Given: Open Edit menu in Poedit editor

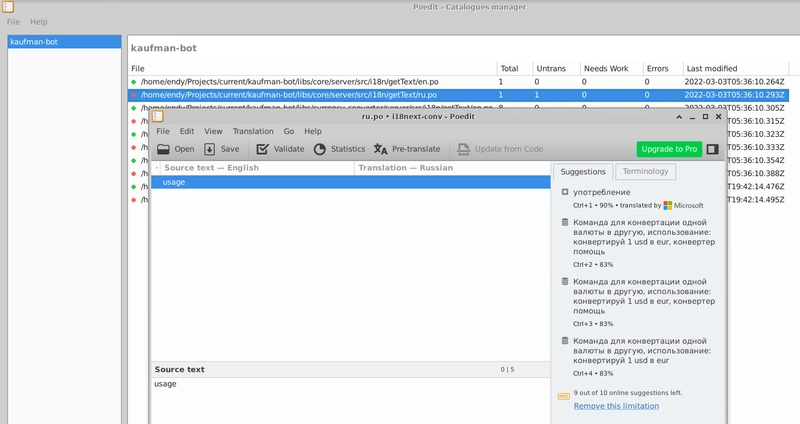Looking at the screenshot, I should pos(187,131).
